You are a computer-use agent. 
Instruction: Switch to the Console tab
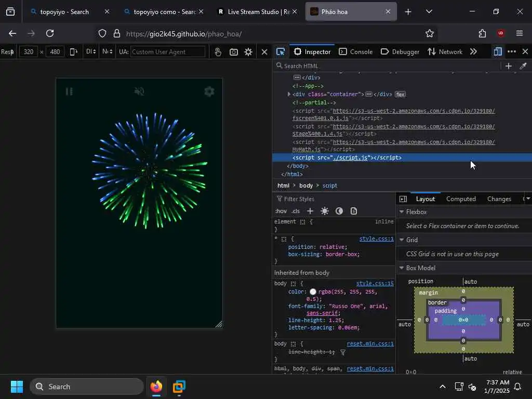[356, 52]
